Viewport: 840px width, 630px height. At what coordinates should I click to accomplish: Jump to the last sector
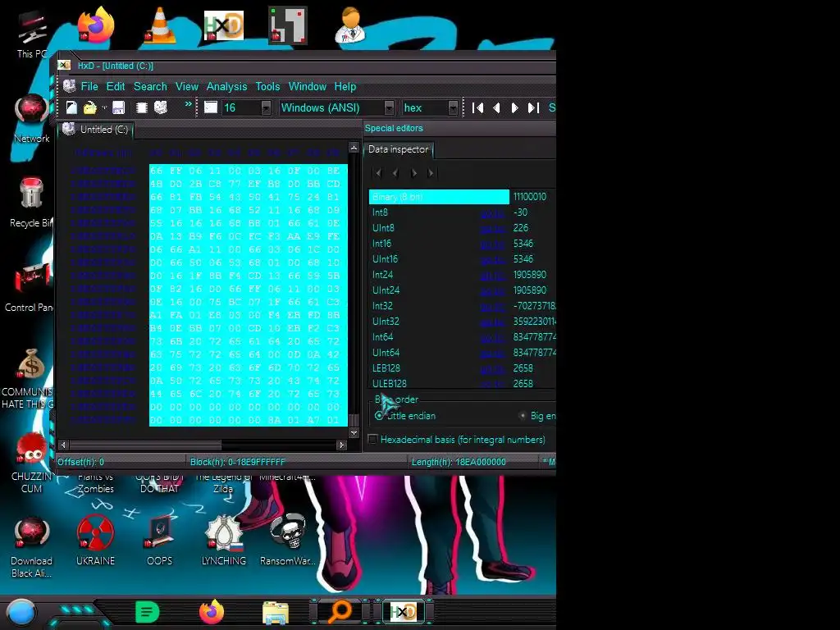click(533, 107)
